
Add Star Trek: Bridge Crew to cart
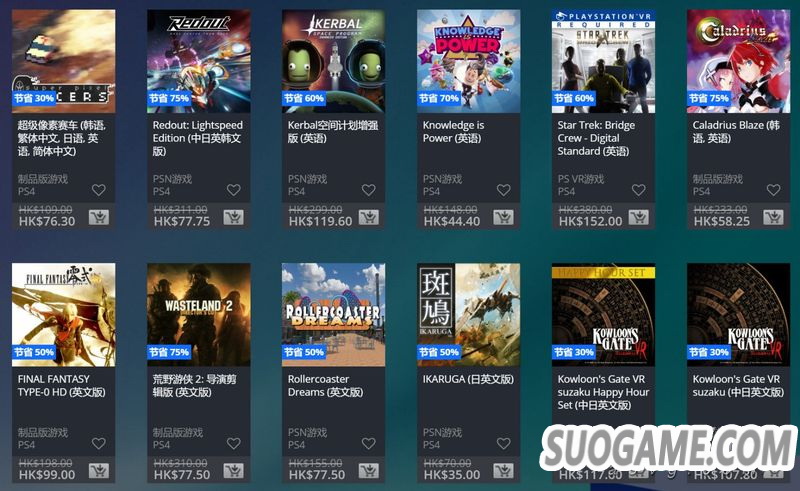point(638,218)
